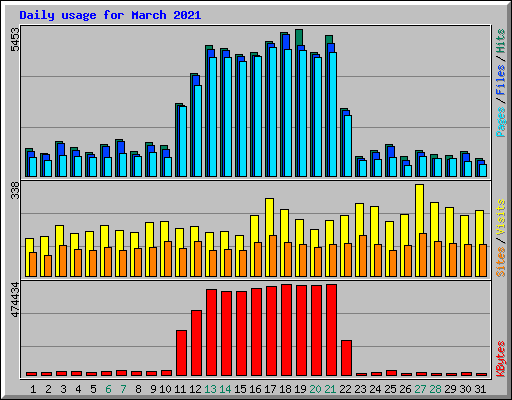Click green weekend day label 28

click(x=435, y=389)
